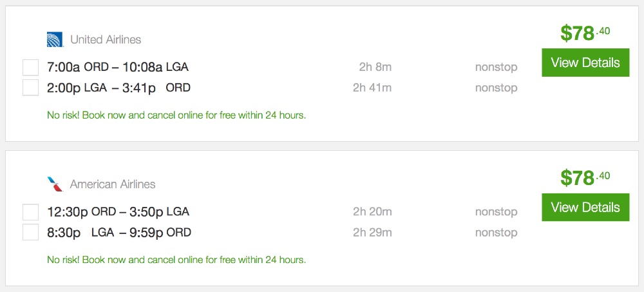Click the American Airlines carrier name
The height and width of the screenshot is (292, 644).
point(113,184)
